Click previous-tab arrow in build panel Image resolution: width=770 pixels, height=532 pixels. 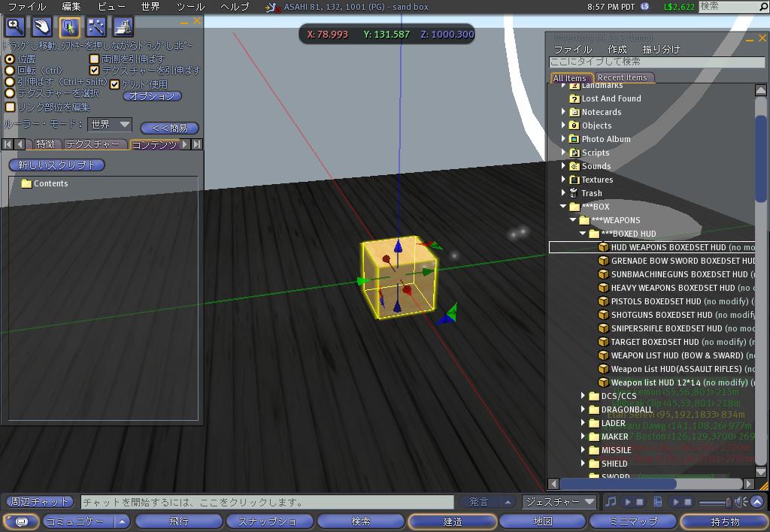coord(20,144)
